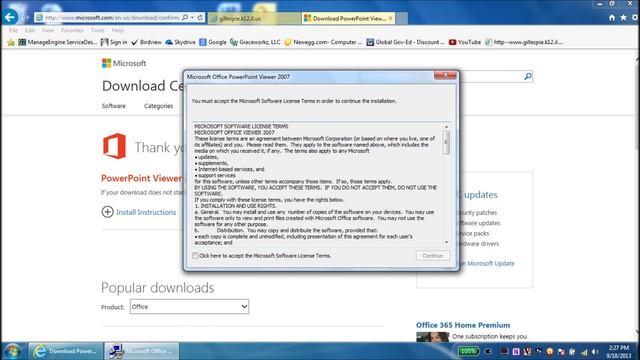Open the Help menu
The height and width of the screenshot is (360, 640).
(x=118, y=30)
